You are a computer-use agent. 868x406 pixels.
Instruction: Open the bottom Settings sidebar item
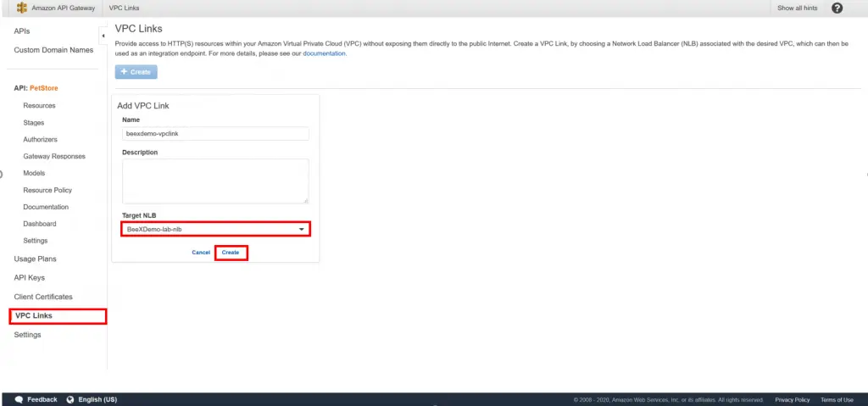click(x=28, y=335)
